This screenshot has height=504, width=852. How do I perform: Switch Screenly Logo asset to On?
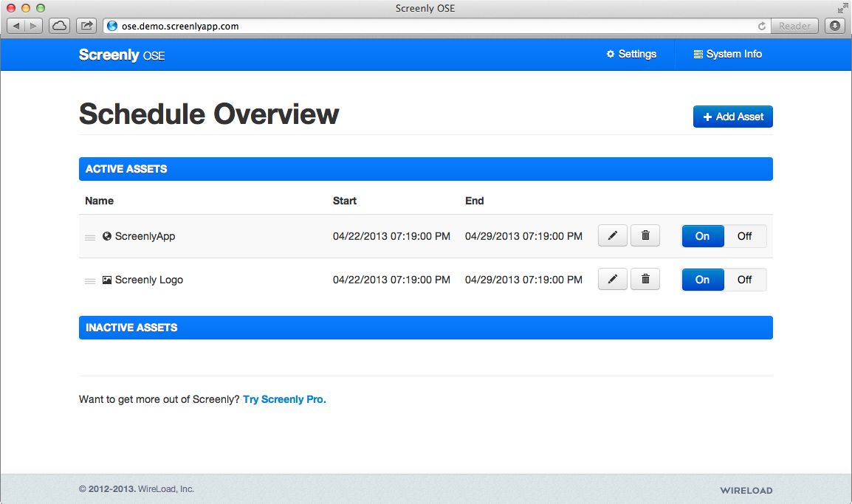click(x=703, y=280)
